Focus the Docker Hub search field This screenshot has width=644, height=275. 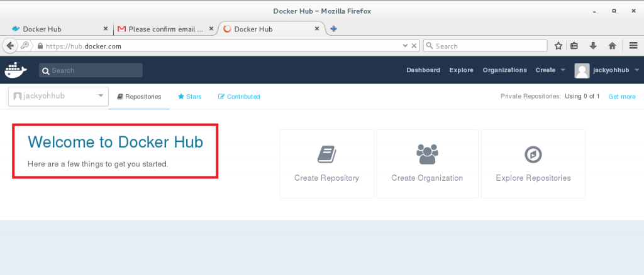(x=91, y=70)
